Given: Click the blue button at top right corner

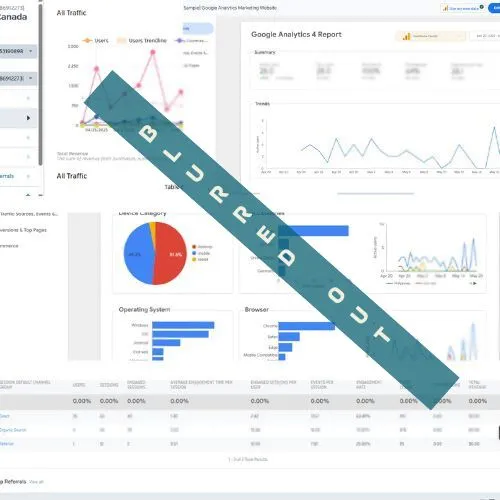Looking at the screenshot, I should pyautogui.click(x=494, y=8).
